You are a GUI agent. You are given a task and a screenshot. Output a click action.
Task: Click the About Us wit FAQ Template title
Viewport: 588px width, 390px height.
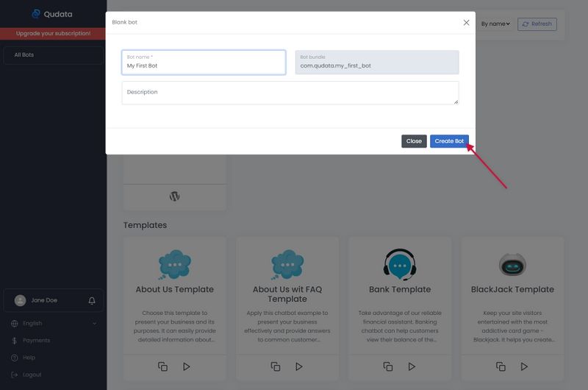tap(287, 294)
